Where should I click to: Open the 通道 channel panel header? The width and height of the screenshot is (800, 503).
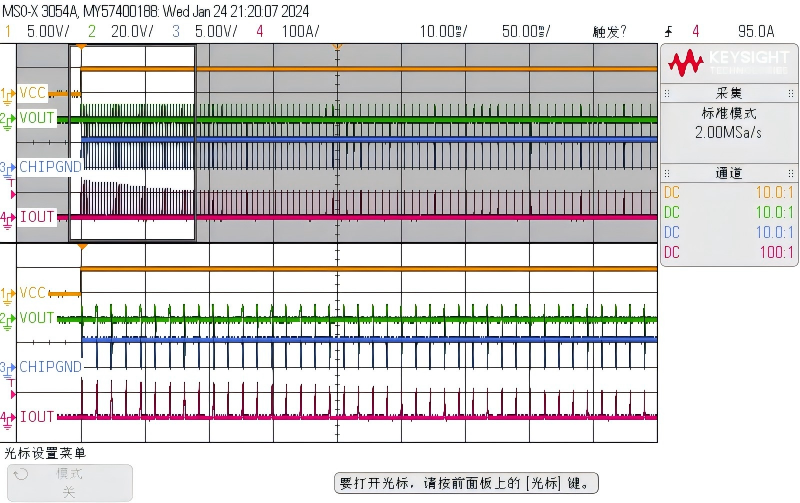point(728,173)
